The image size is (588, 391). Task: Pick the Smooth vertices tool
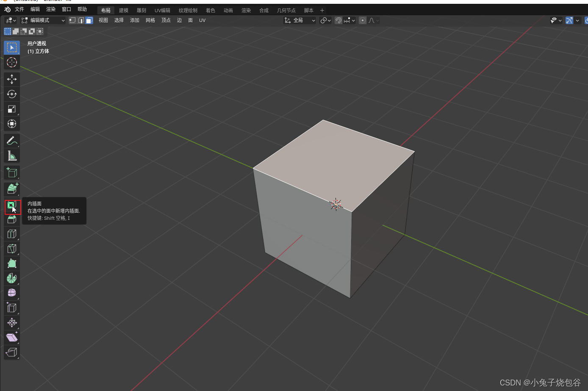click(x=12, y=293)
